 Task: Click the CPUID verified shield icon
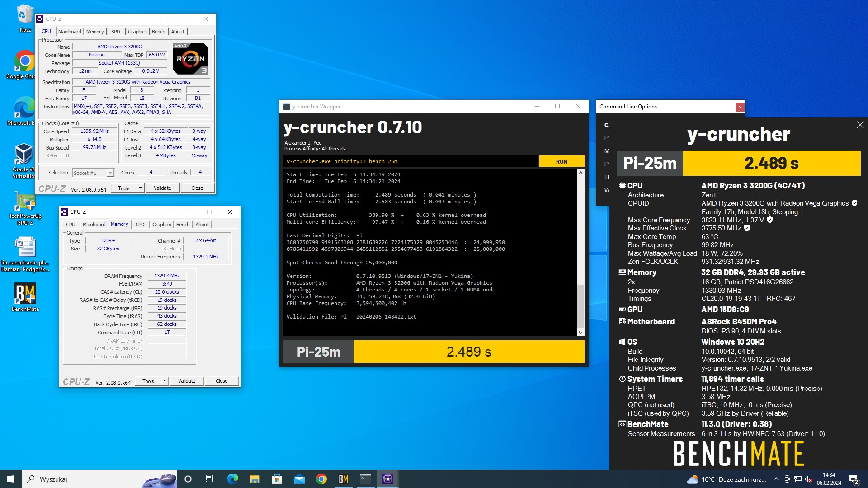[854, 203]
